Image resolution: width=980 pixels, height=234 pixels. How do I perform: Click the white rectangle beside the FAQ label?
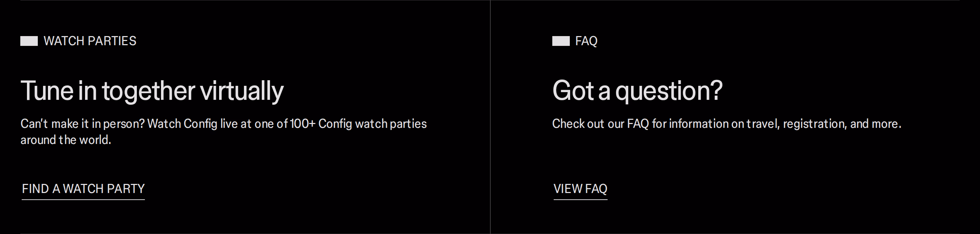[561, 41]
